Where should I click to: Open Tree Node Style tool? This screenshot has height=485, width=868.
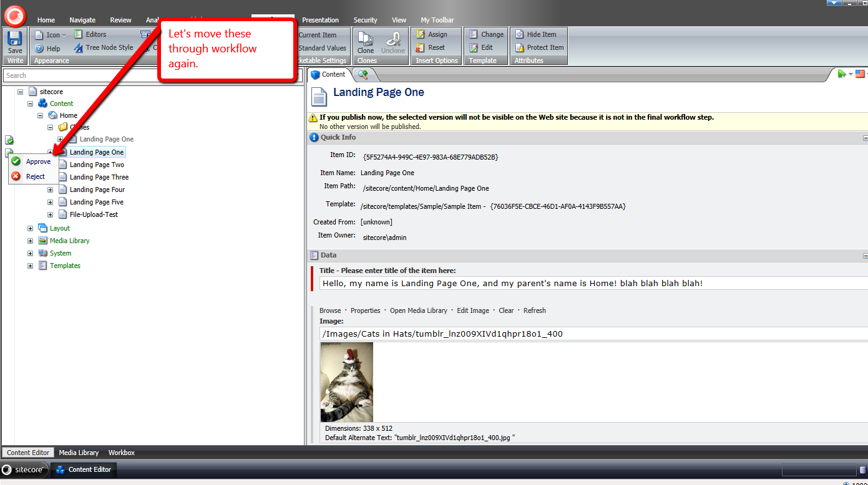(x=79, y=48)
